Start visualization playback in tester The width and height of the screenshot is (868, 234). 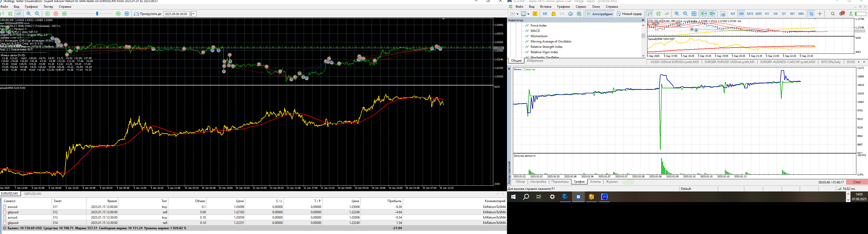(x=48, y=14)
